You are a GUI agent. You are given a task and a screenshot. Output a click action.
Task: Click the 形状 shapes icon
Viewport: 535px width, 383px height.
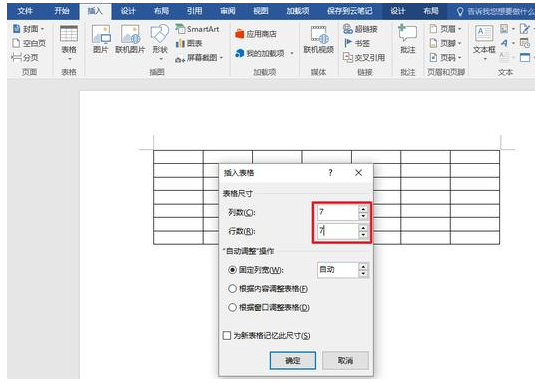(x=160, y=34)
